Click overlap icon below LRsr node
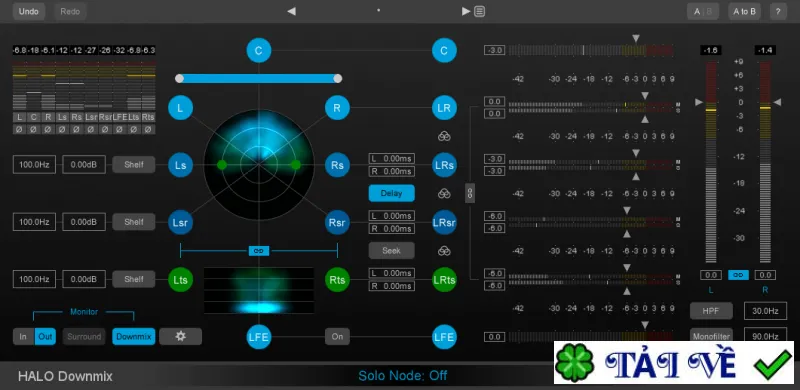Image resolution: width=800 pixels, height=390 pixels. point(444,251)
